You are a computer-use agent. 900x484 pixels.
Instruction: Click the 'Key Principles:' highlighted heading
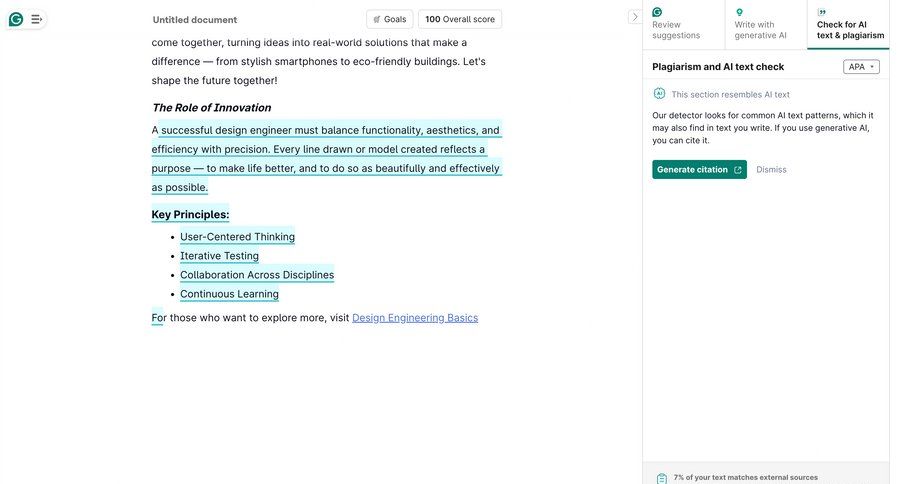coord(190,214)
